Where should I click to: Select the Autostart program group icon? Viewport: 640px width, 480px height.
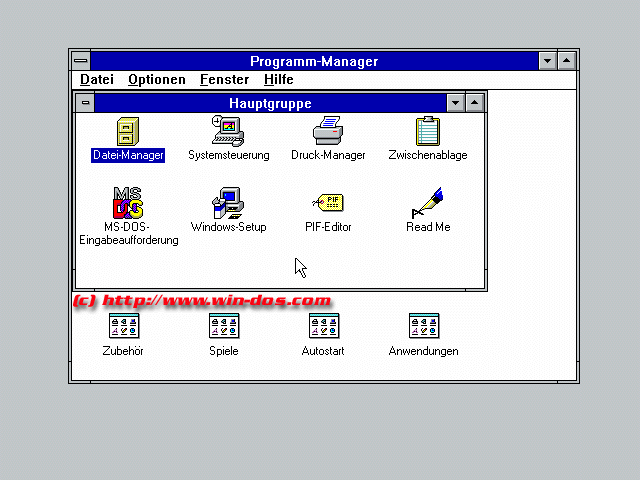pos(323,326)
